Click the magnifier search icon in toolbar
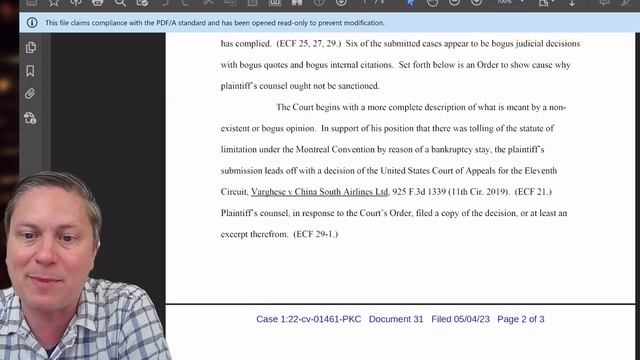The width and height of the screenshot is (640, 360). [x=120, y=2]
